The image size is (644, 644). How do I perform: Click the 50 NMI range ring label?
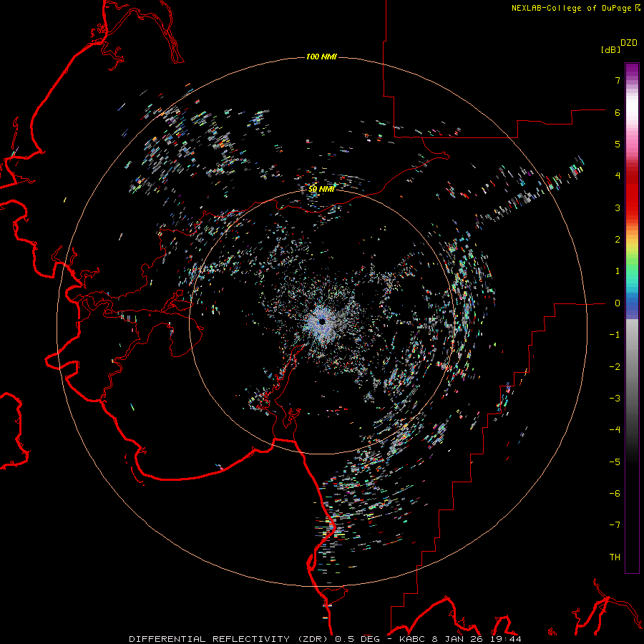[321, 189]
